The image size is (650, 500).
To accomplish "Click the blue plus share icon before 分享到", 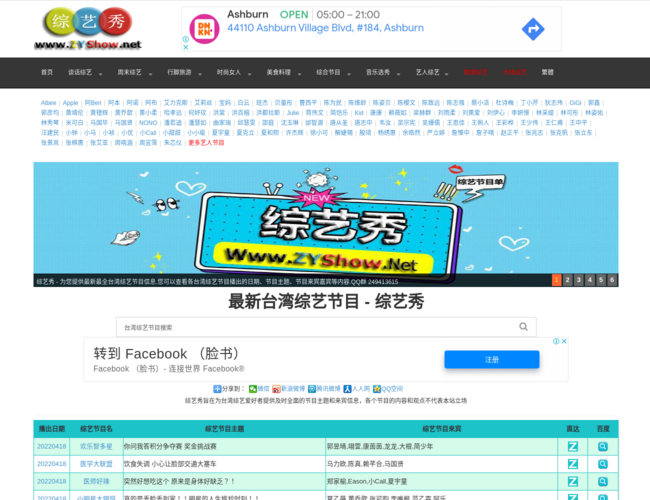I will pos(217,389).
